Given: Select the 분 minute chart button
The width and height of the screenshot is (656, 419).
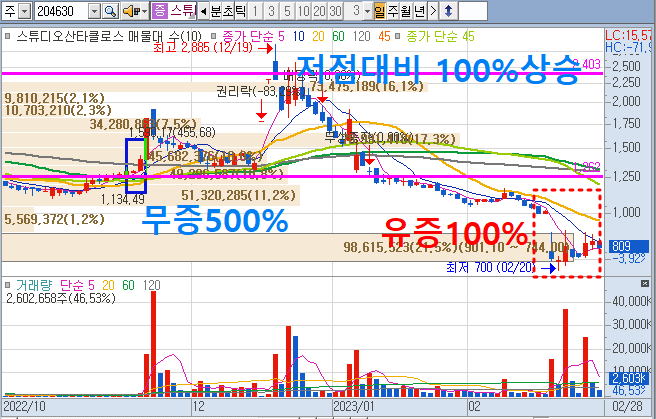Looking at the screenshot, I should [x=215, y=11].
